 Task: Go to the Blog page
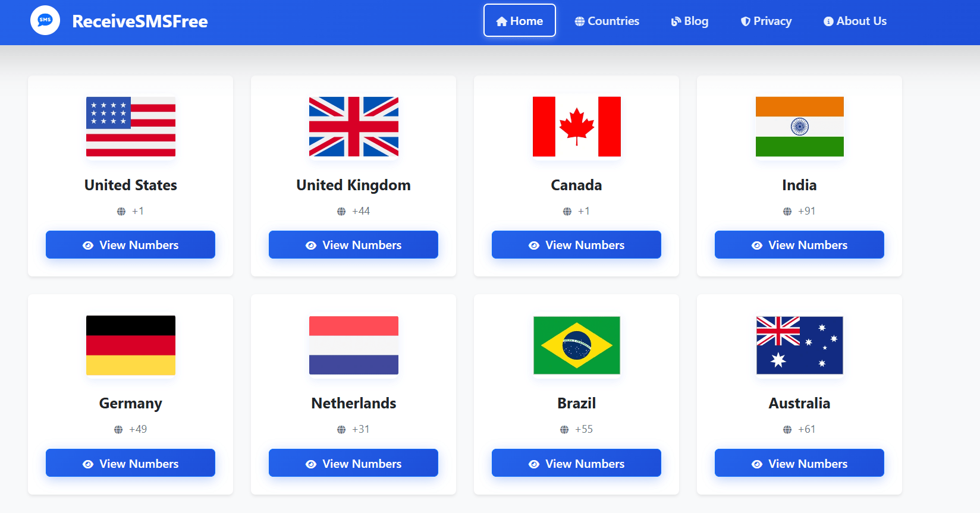point(690,21)
